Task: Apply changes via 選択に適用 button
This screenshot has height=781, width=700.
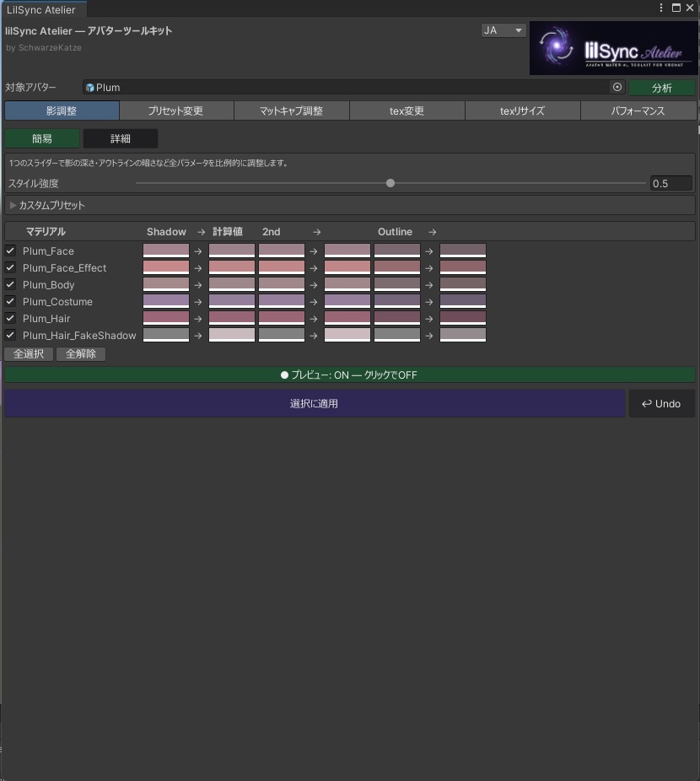Action: coord(314,403)
